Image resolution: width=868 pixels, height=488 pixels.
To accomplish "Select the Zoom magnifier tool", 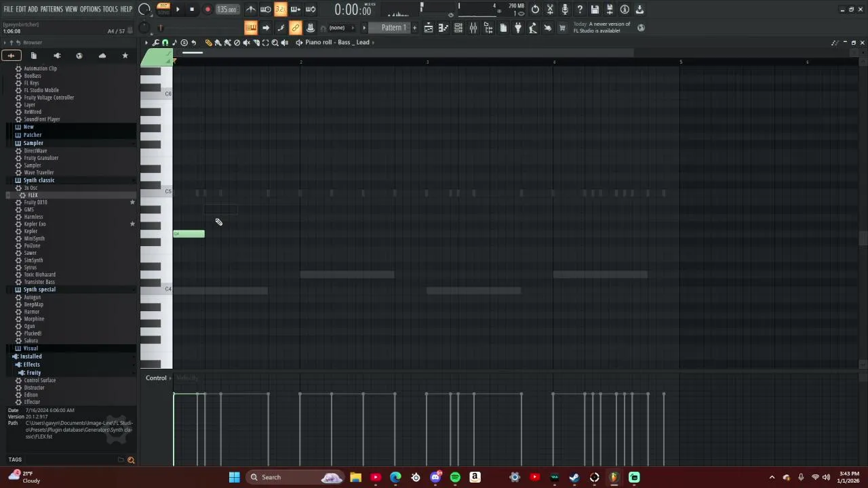I will pos(275,43).
